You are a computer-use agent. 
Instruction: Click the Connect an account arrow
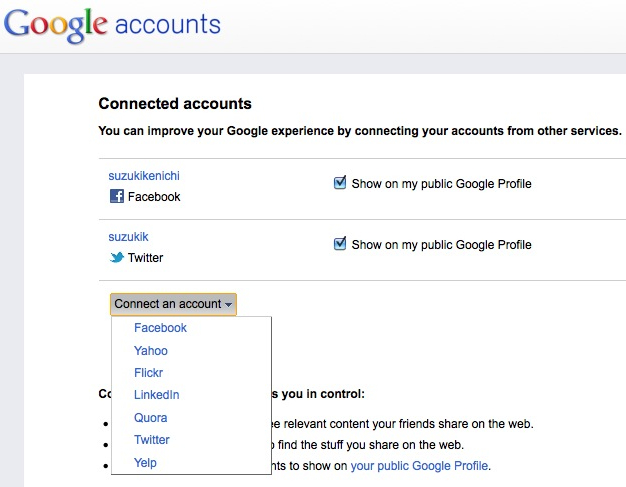pyautogui.click(x=228, y=305)
